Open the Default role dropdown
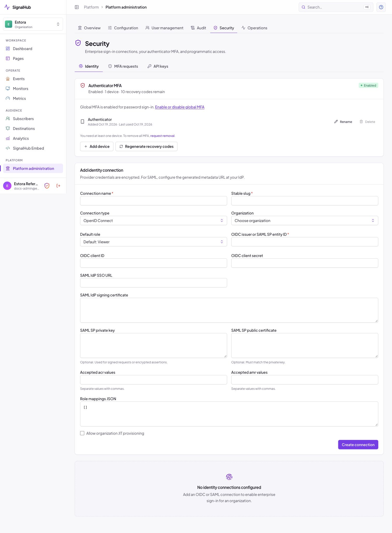 tap(153, 242)
